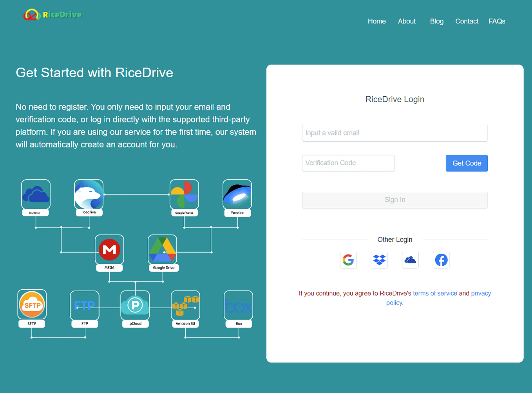Select the Yandex cloud icon
532x393 pixels.
237,195
